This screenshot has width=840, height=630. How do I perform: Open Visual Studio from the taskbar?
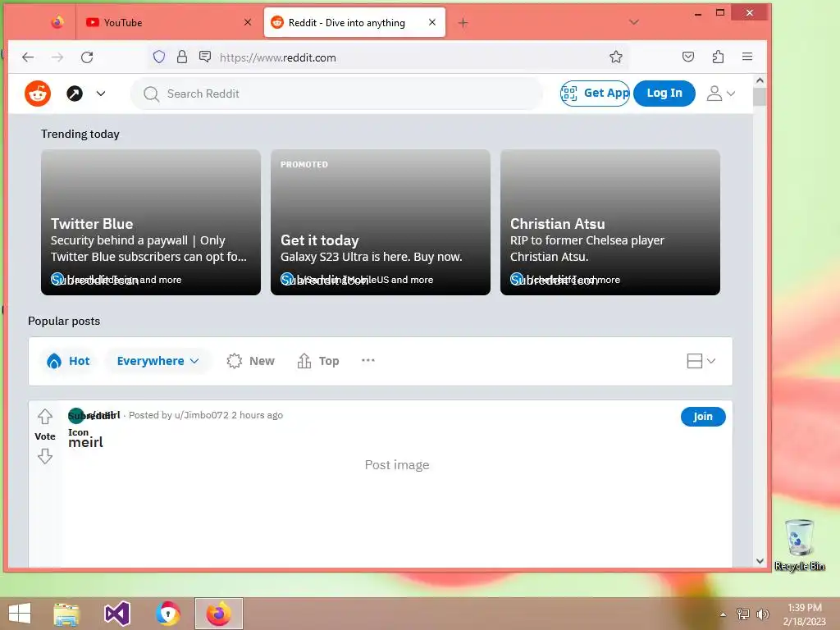(117, 614)
